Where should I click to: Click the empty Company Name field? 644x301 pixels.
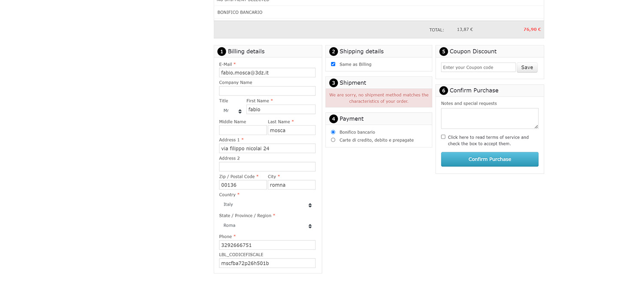267,91
